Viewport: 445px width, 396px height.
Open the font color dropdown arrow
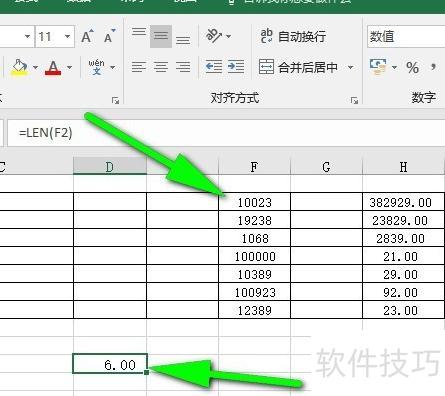coord(69,67)
